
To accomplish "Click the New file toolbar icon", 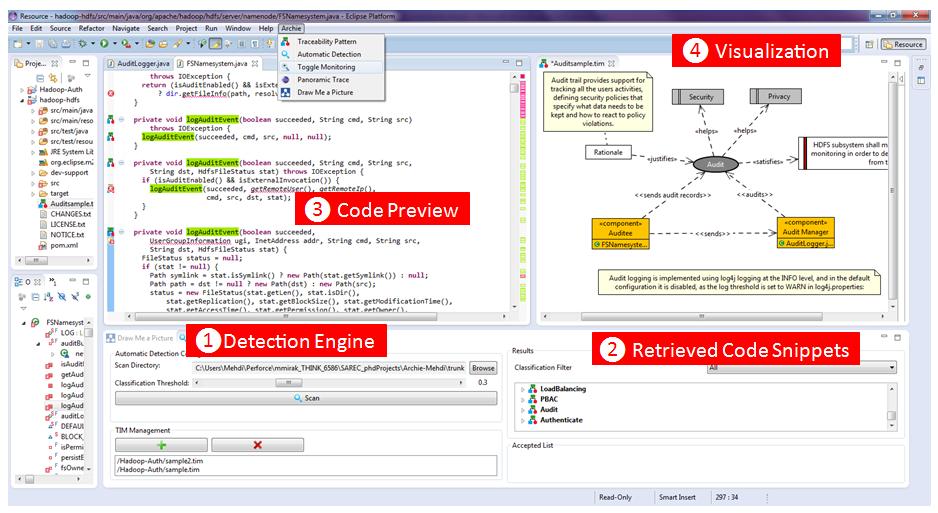I will [x=18, y=44].
